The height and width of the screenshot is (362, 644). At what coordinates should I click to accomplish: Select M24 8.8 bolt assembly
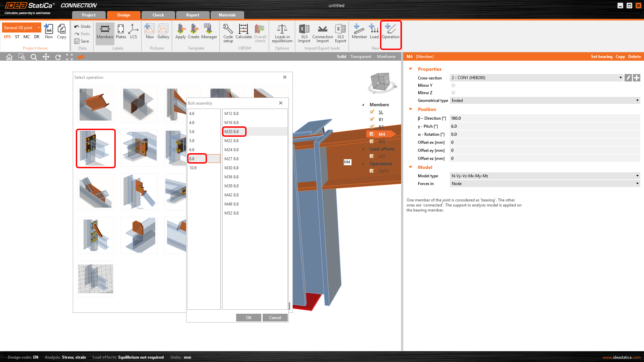click(231, 150)
